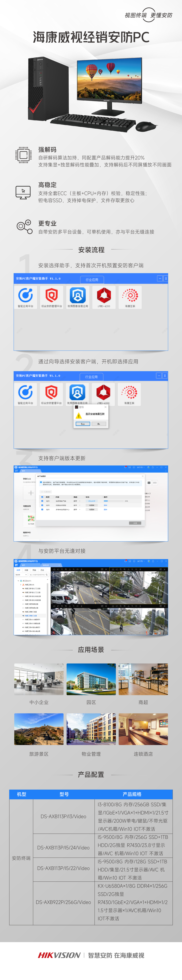This screenshot has height=980, width=182.
Task: Select 资源 tab in video platform sidebar
Action: point(18,570)
